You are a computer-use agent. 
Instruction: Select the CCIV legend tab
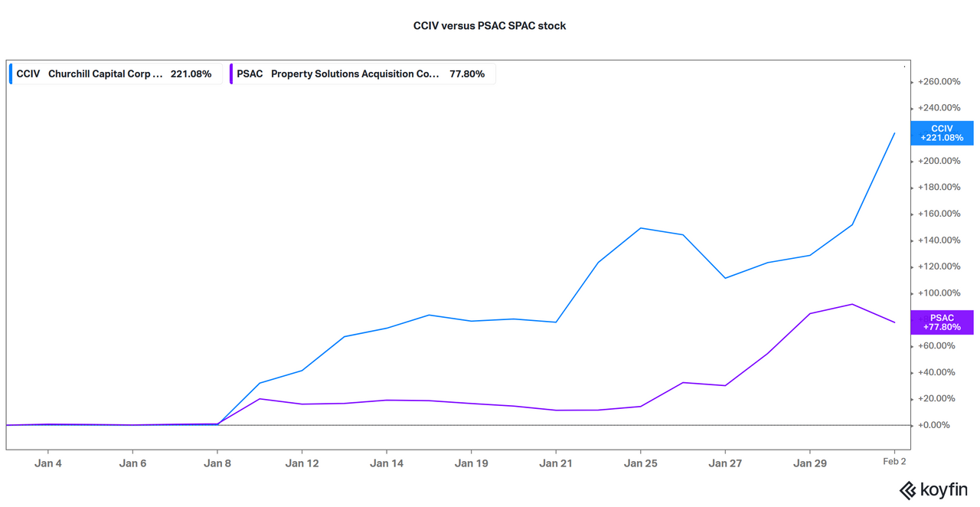tap(115, 73)
